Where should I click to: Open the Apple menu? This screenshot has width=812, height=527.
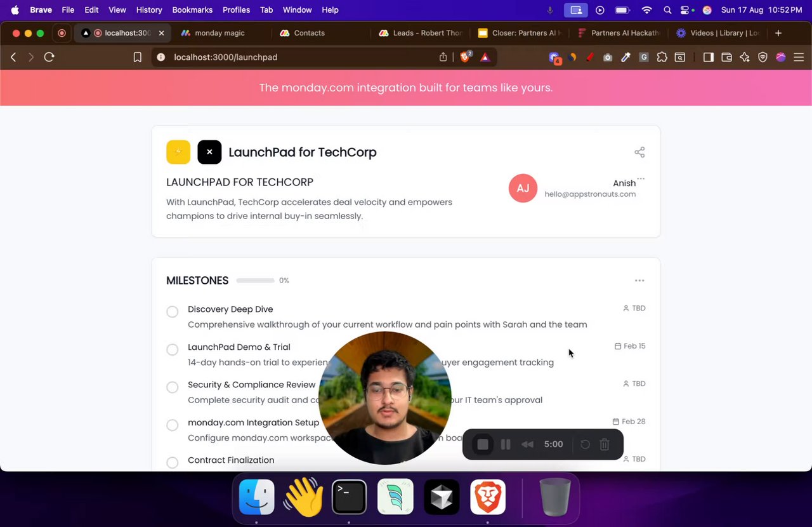click(x=15, y=10)
